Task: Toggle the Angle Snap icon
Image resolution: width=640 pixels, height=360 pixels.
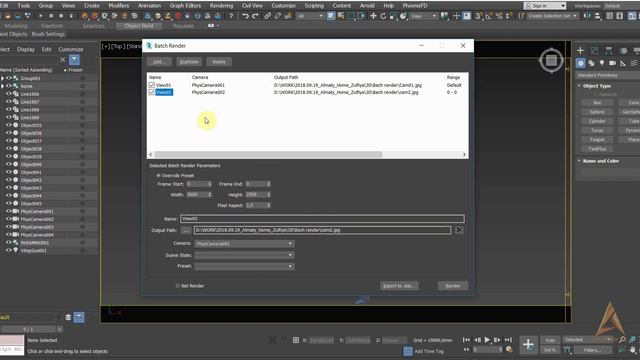Action: coord(489,16)
